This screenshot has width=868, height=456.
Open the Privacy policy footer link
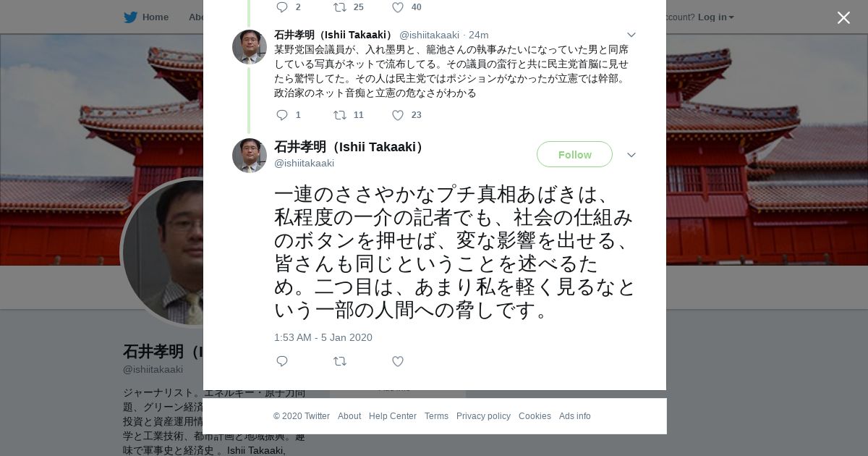pos(483,416)
